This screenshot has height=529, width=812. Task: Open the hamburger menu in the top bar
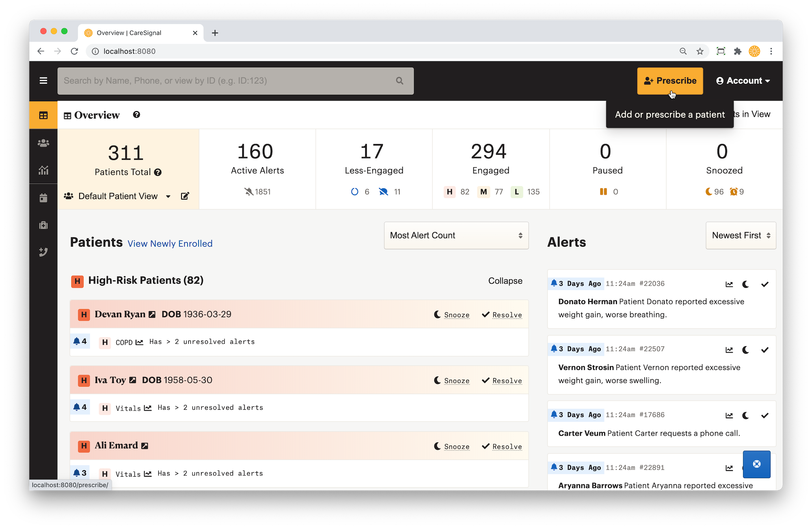[x=43, y=81]
